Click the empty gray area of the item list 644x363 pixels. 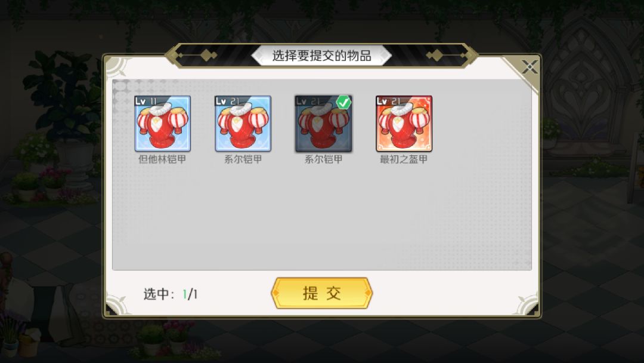[321, 218]
